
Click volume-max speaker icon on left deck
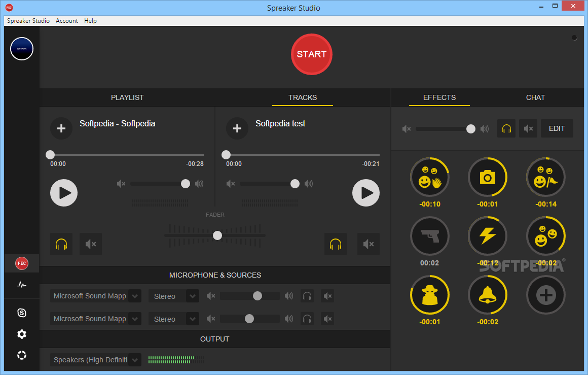(199, 184)
